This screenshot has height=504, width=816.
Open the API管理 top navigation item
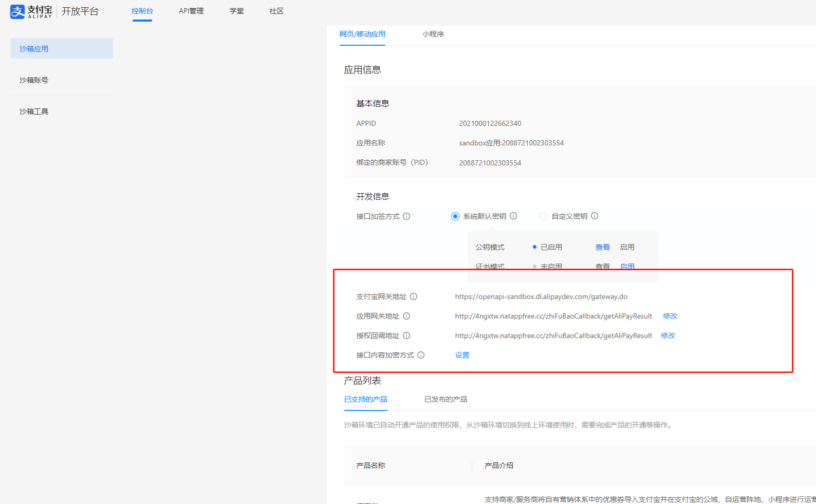pos(191,11)
